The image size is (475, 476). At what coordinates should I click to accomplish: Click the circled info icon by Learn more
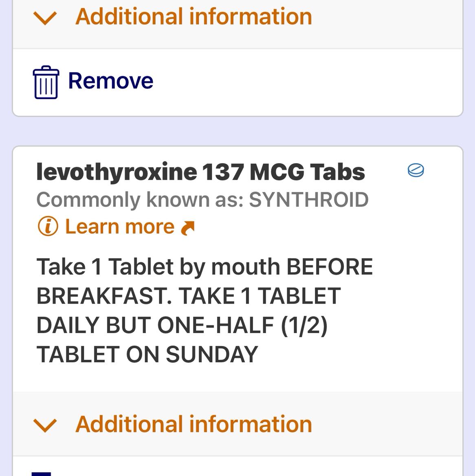tap(48, 227)
